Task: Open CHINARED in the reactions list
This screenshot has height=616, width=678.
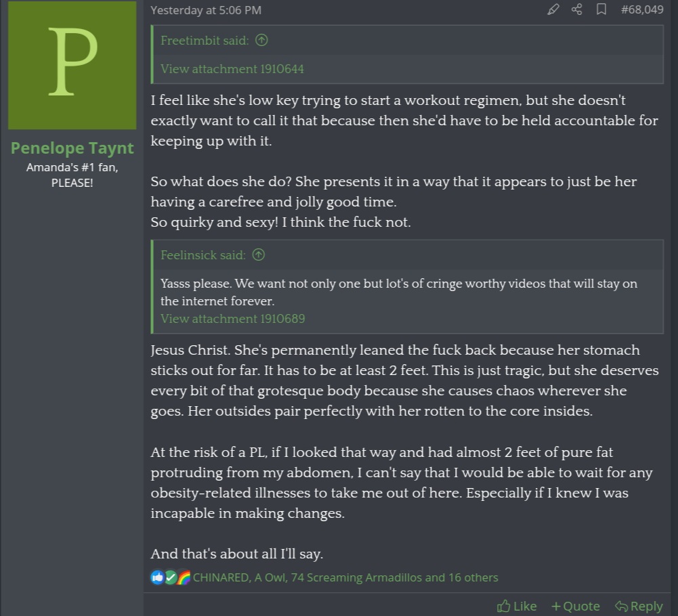Action: [x=221, y=577]
